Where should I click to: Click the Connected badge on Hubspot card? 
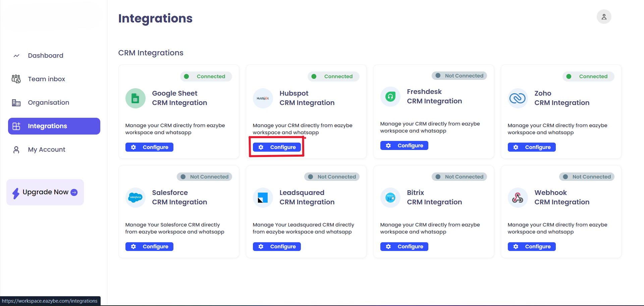click(333, 76)
